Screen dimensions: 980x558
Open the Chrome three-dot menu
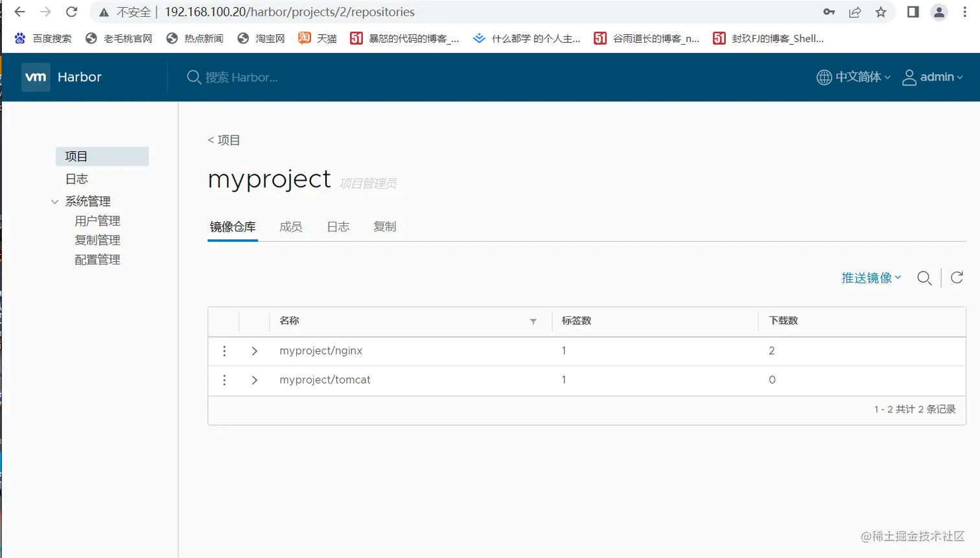pos(964,12)
